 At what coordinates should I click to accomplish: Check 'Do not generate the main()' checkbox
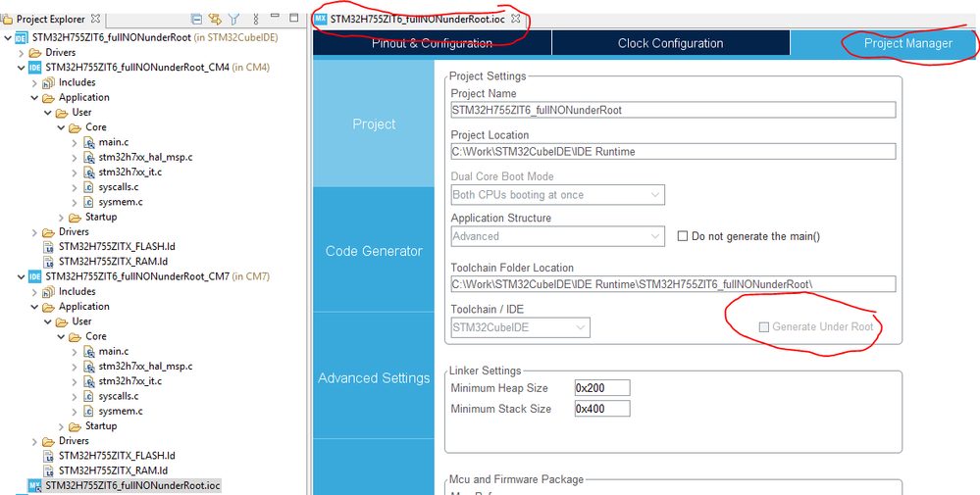(x=683, y=236)
